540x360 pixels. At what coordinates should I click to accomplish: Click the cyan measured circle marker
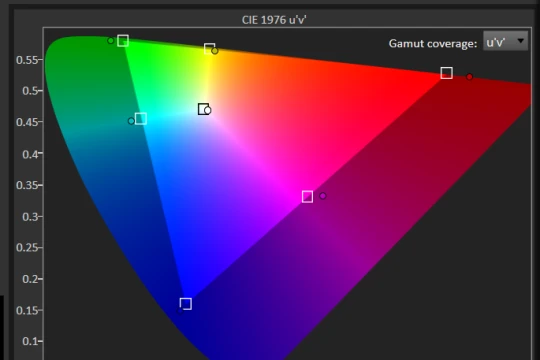point(131,121)
